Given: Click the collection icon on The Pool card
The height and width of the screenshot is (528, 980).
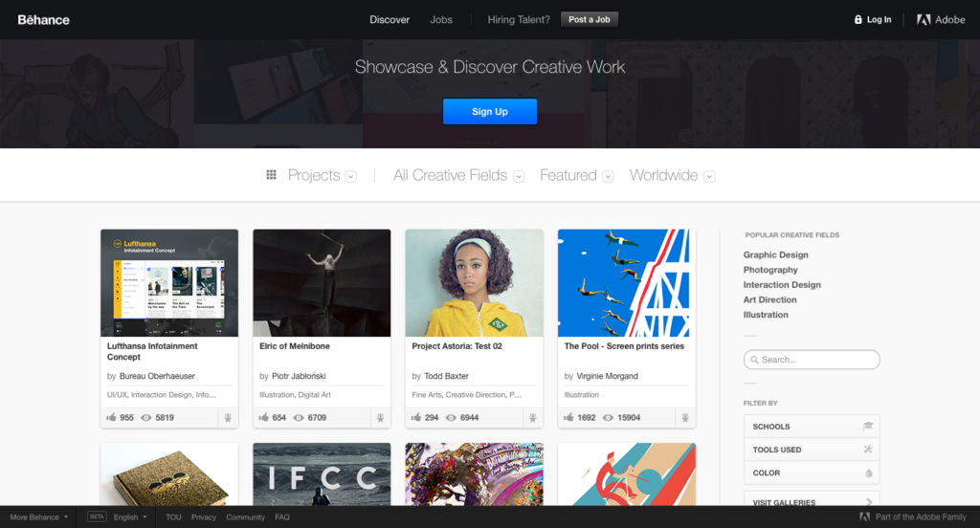Looking at the screenshot, I should 684,418.
